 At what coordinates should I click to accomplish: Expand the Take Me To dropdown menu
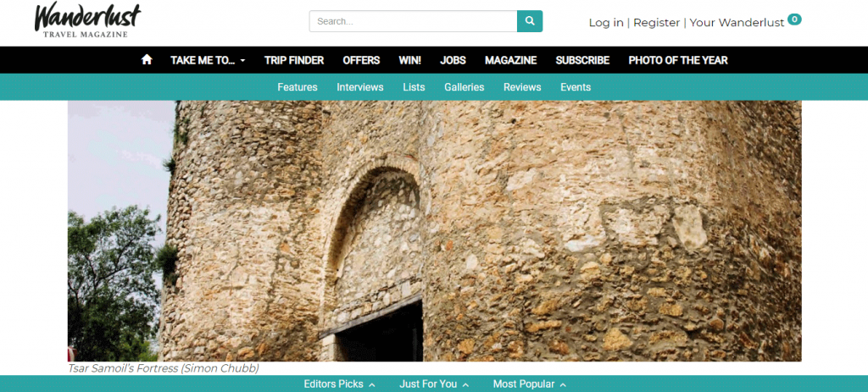click(208, 60)
